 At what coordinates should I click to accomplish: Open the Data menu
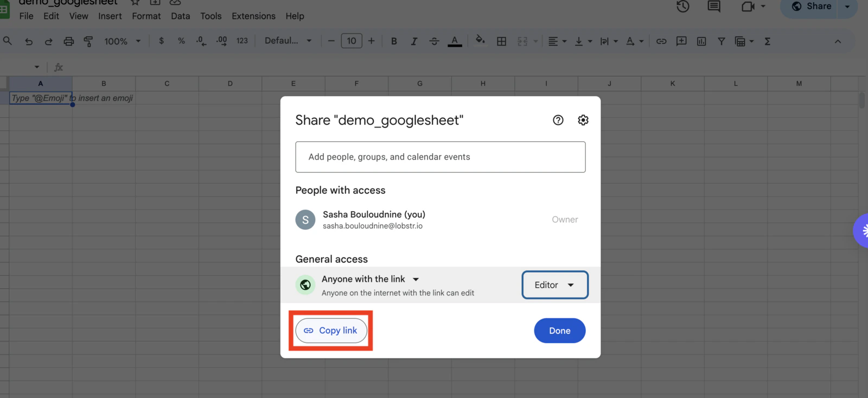pyautogui.click(x=181, y=16)
